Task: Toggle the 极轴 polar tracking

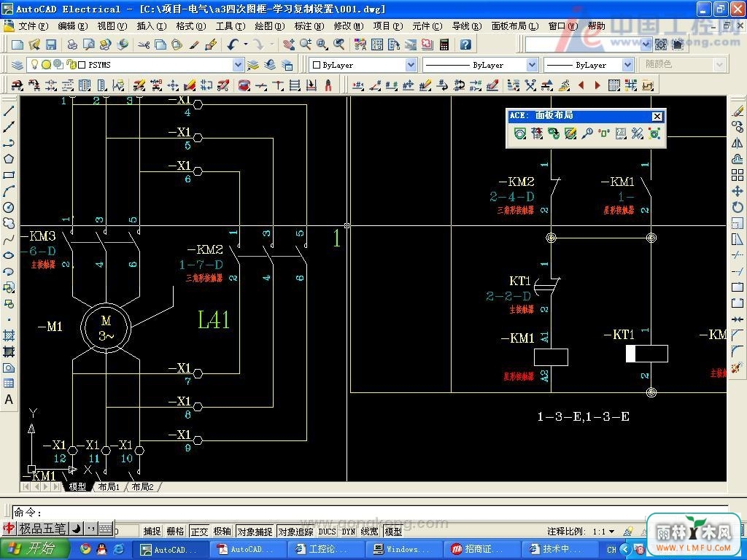Action: click(222, 531)
